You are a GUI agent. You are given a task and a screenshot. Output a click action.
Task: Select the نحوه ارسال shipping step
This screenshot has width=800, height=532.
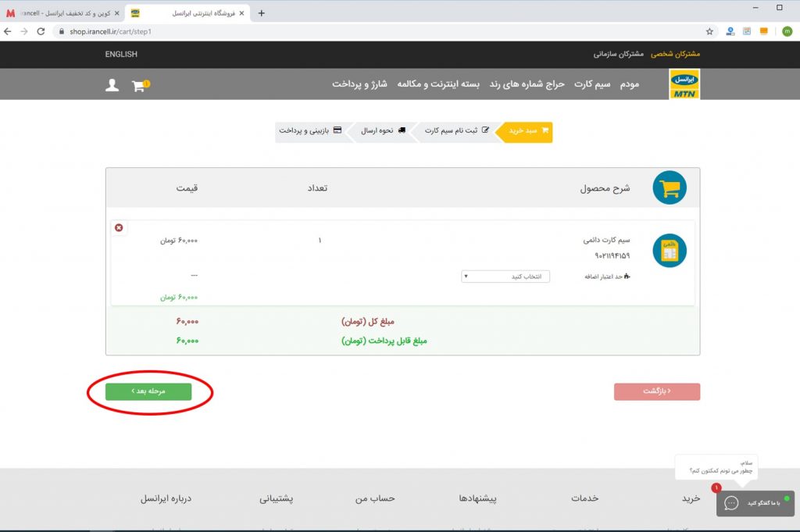383,131
